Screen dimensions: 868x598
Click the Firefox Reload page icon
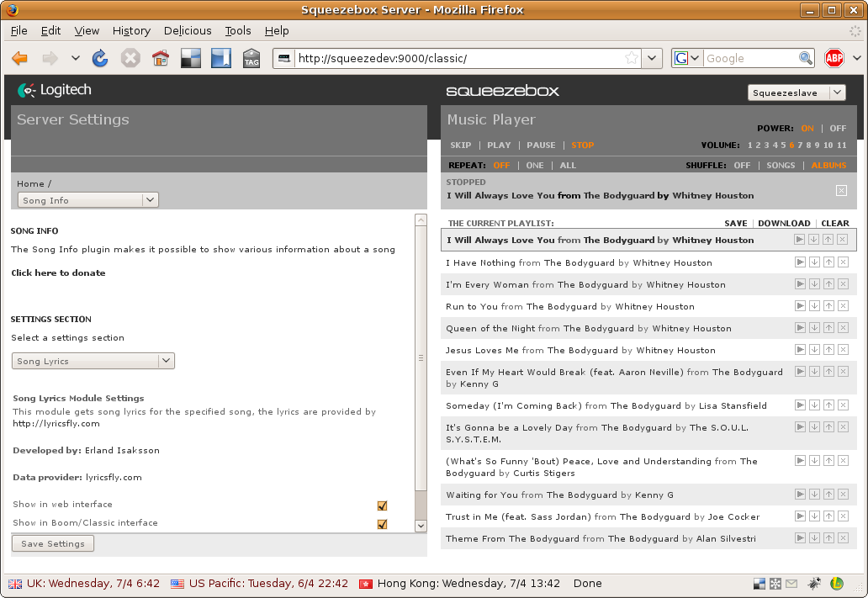100,58
